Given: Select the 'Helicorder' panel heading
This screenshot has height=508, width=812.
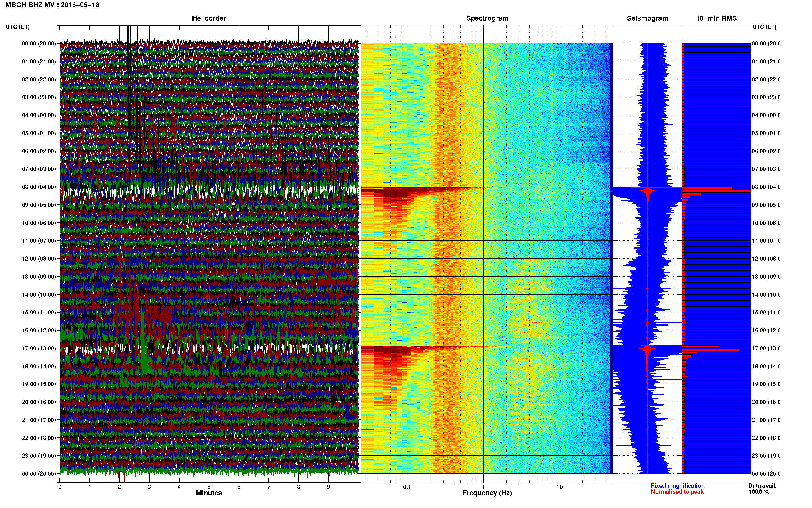Looking at the screenshot, I should pos(209,19).
